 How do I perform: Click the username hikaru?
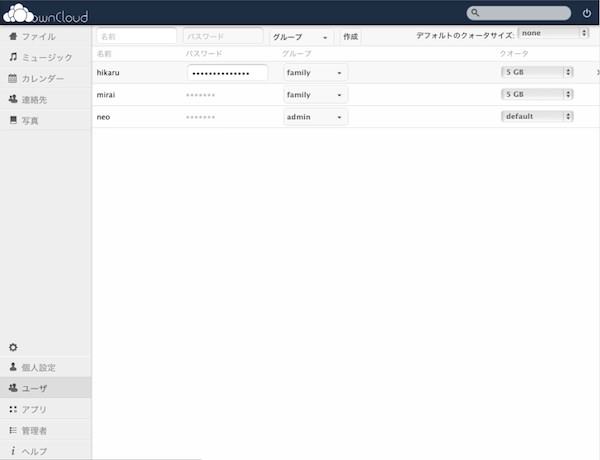tap(108, 72)
